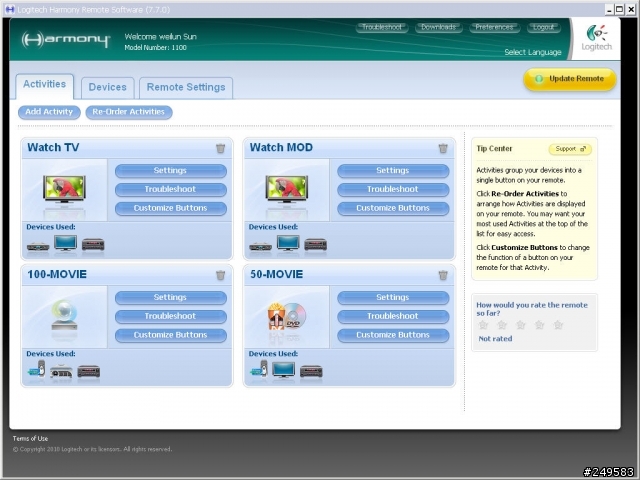Click the Harmony app icon in title bar

point(9,9)
